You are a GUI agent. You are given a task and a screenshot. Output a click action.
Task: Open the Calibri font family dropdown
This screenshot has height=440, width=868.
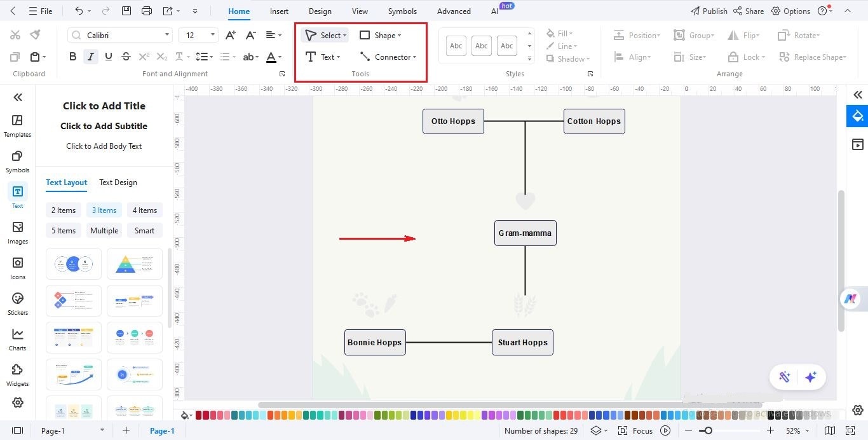(119, 34)
